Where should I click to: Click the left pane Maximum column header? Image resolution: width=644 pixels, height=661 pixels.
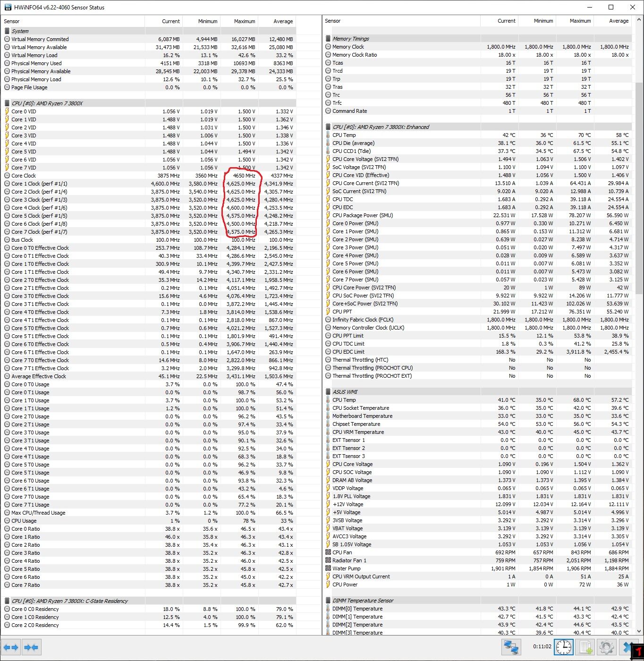point(239,21)
